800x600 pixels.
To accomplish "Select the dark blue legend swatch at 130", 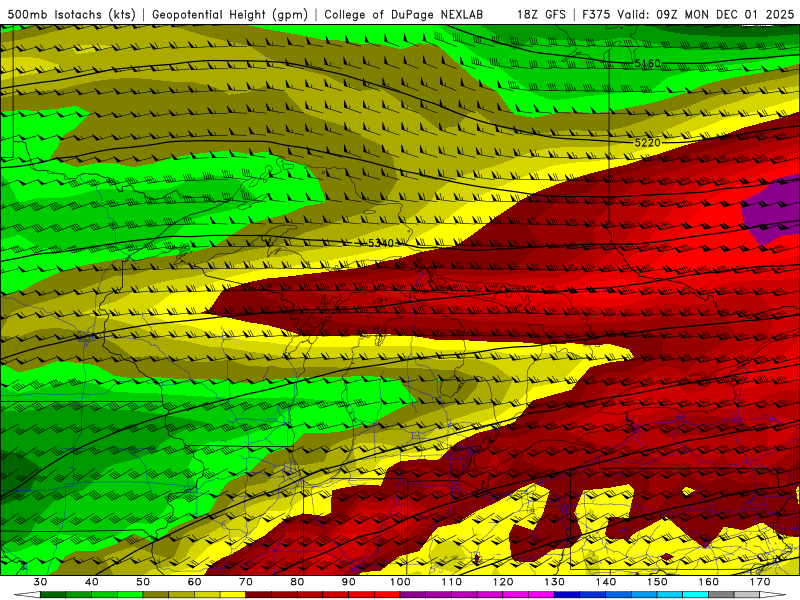I will click(x=567, y=595).
